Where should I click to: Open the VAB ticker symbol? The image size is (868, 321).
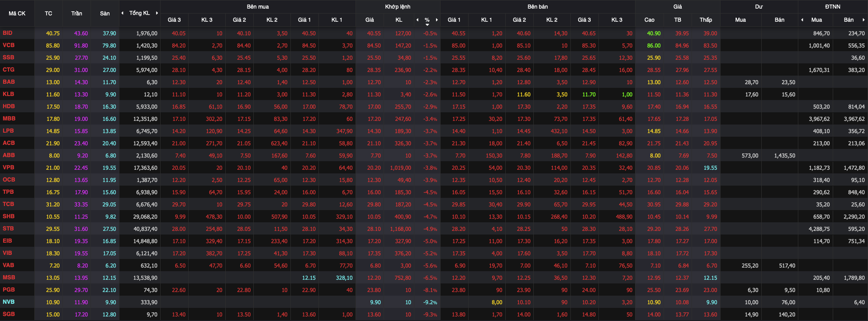coord(8,265)
